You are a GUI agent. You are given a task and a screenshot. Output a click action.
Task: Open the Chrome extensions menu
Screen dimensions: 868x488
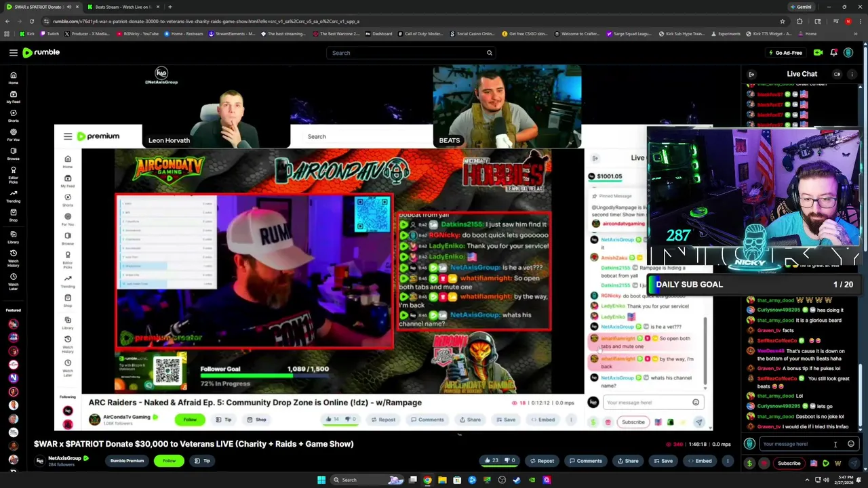tap(800, 21)
